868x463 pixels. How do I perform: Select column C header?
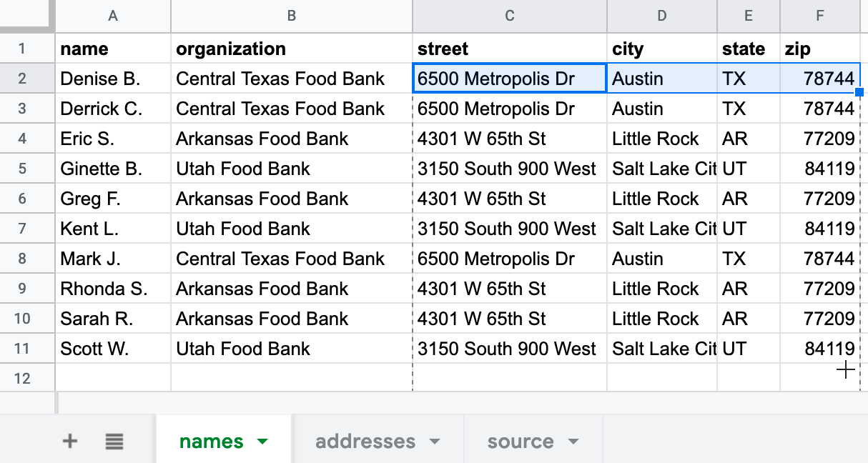coord(510,16)
